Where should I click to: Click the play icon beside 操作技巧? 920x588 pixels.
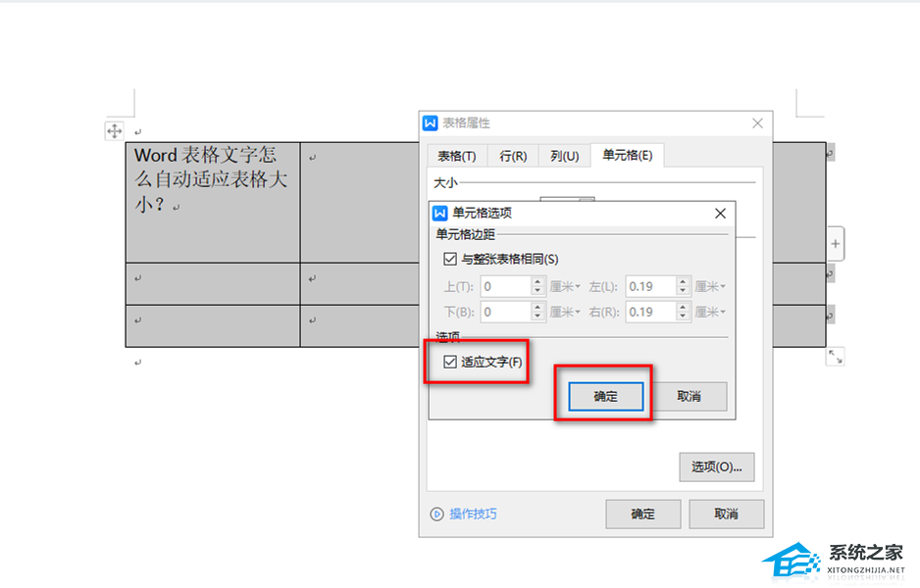(x=436, y=514)
